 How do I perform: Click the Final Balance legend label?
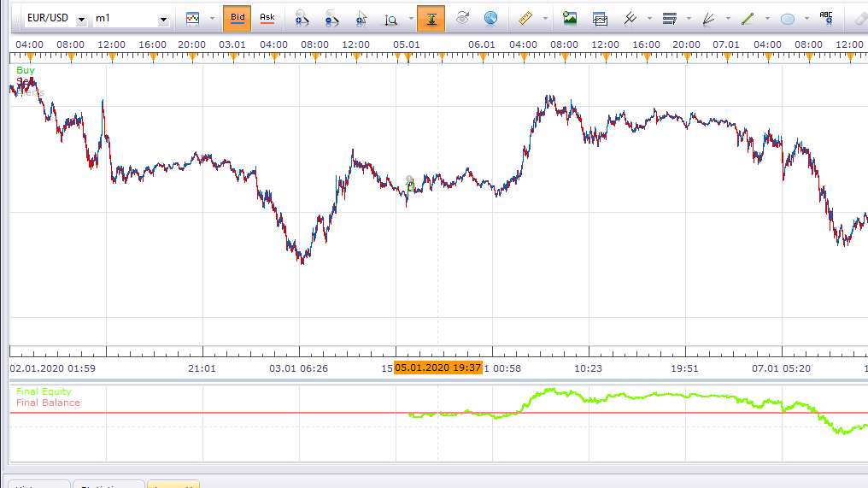48,403
